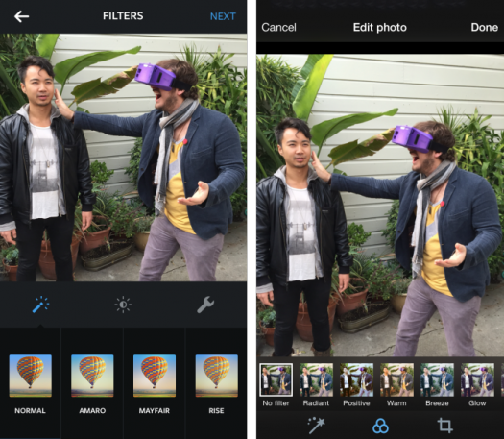Cancel the photo edit
This screenshot has height=439, width=504.
pyautogui.click(x=278, y=27)
